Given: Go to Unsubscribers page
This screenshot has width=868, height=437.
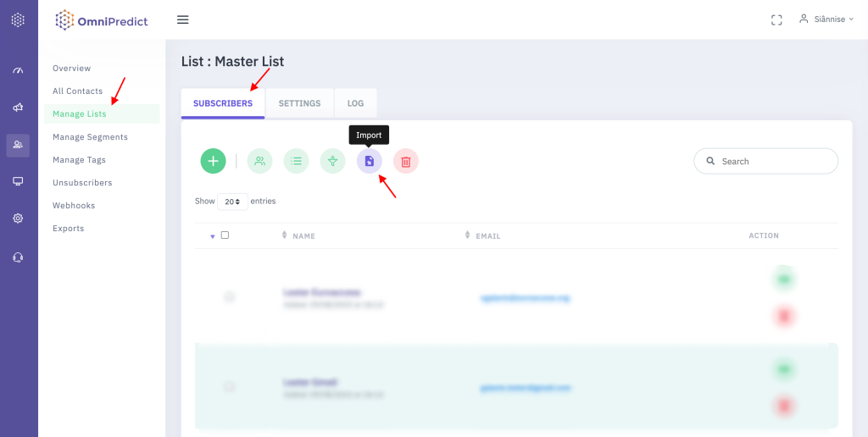Looking at the screenshot, I should point(82,183).
